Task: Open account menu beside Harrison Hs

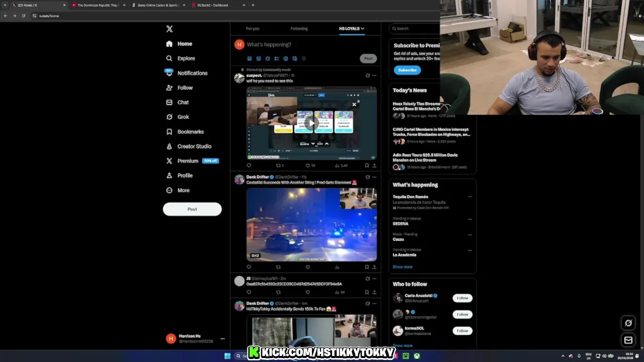Action: [x=222, y=339]
